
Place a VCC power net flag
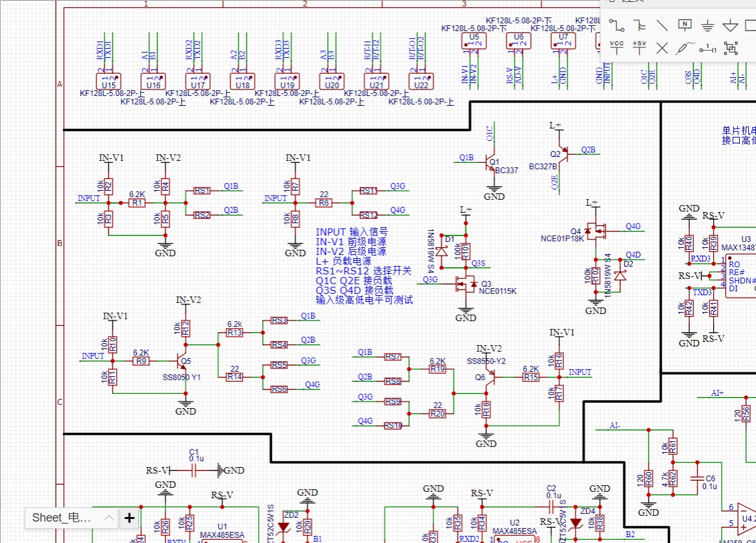(616, 47)
